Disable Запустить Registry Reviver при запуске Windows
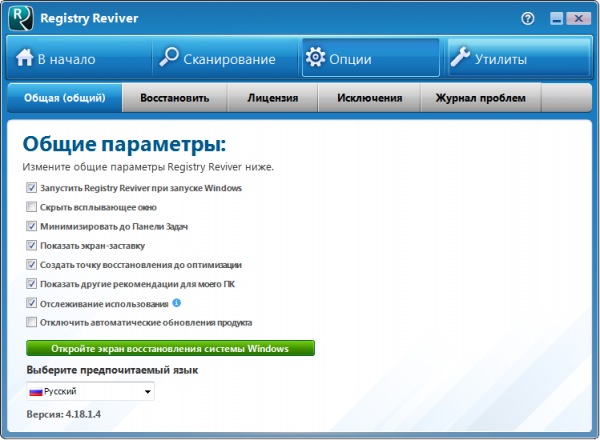This screenshot has height=440, width=600. 32,188
